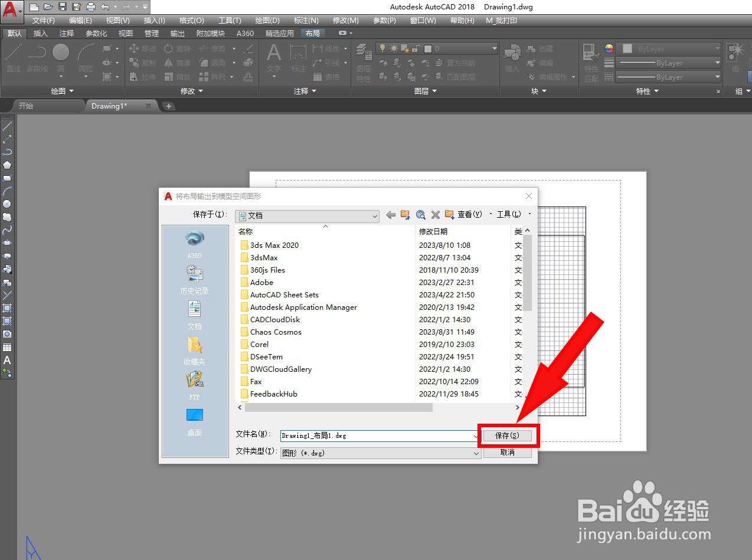Toggle the layer freeze sun icon
The height and width of the screenshot is (560, 752).
(x=393, y=48)
